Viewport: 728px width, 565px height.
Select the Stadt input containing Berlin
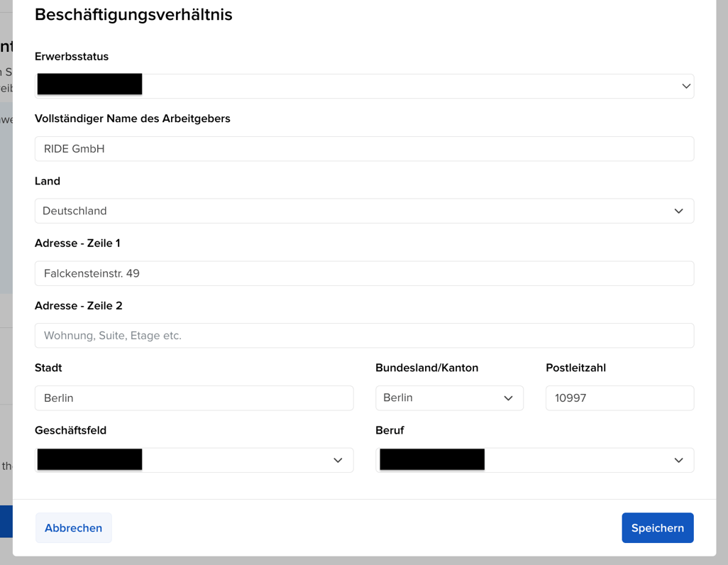pyautogui.click(x=194, y=398)
